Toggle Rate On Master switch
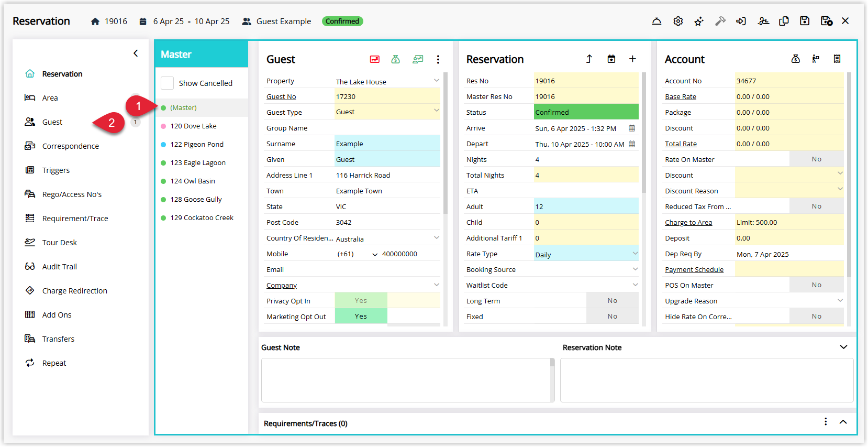Viewport: 868px width, 447px height. [816, 159]
